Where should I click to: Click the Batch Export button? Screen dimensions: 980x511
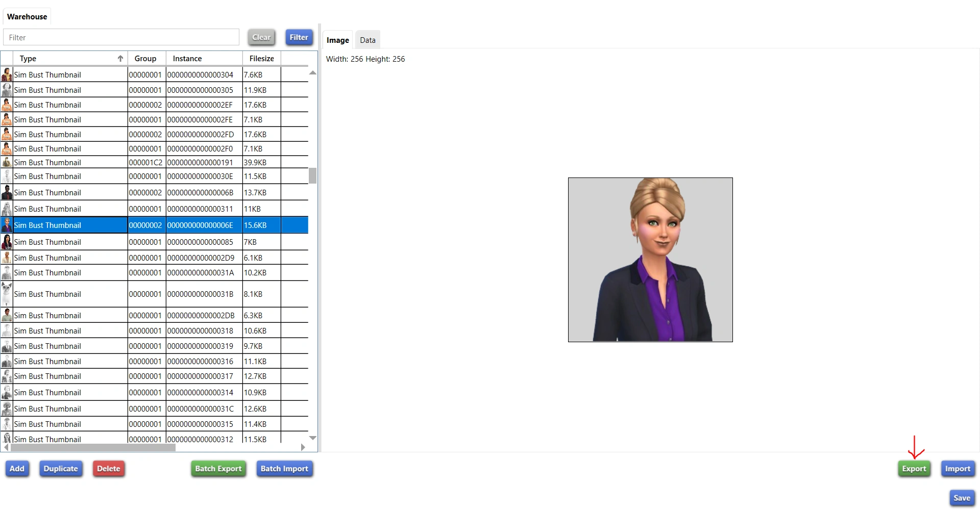[x=218, y=469]
